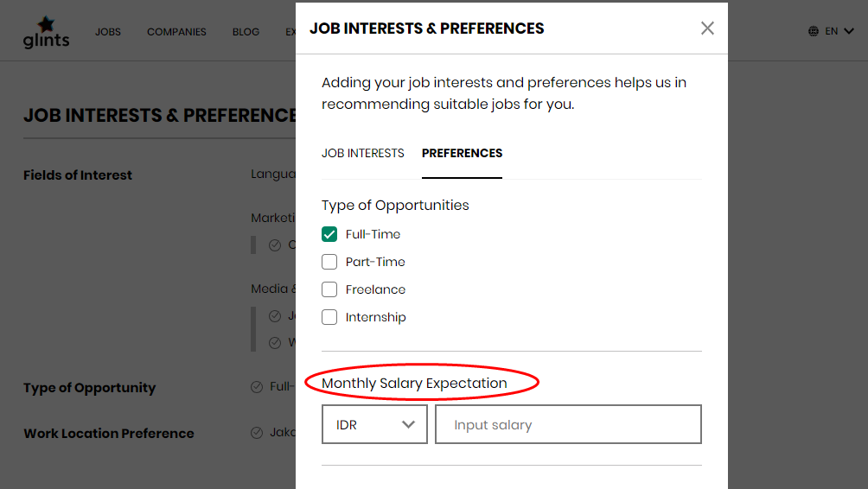Viewport: 868px width, 489px height.
Task: Click the check-circle icon beside Full- opportunity
Action: [256, 387]
